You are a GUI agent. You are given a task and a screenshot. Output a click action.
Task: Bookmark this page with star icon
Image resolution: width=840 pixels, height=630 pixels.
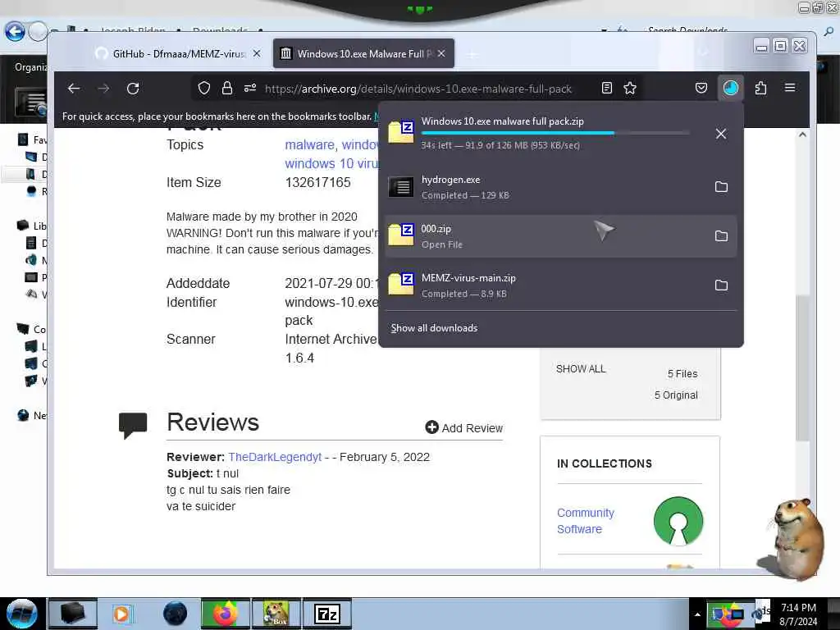click(630, 88)
